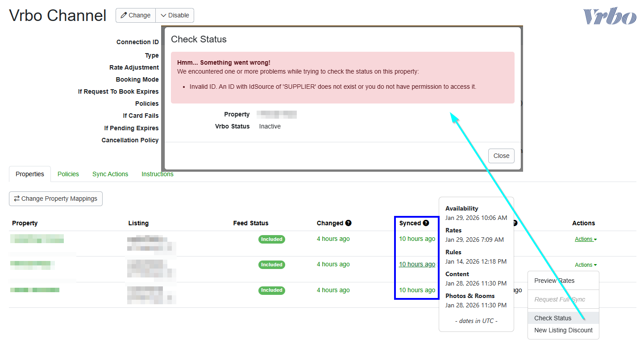
Task: Go to the Sync Actions tab
Action: (x=110, y=174)
